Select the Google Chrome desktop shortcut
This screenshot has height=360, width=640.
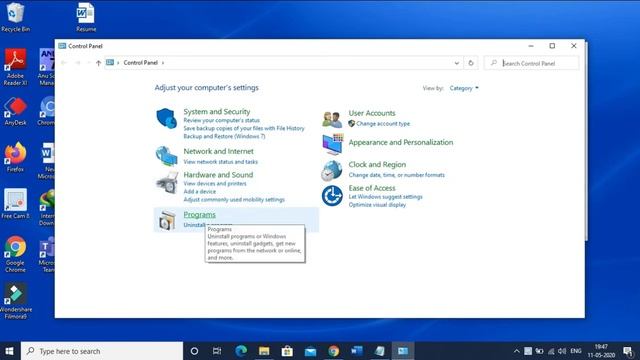[x=16, y=254]
